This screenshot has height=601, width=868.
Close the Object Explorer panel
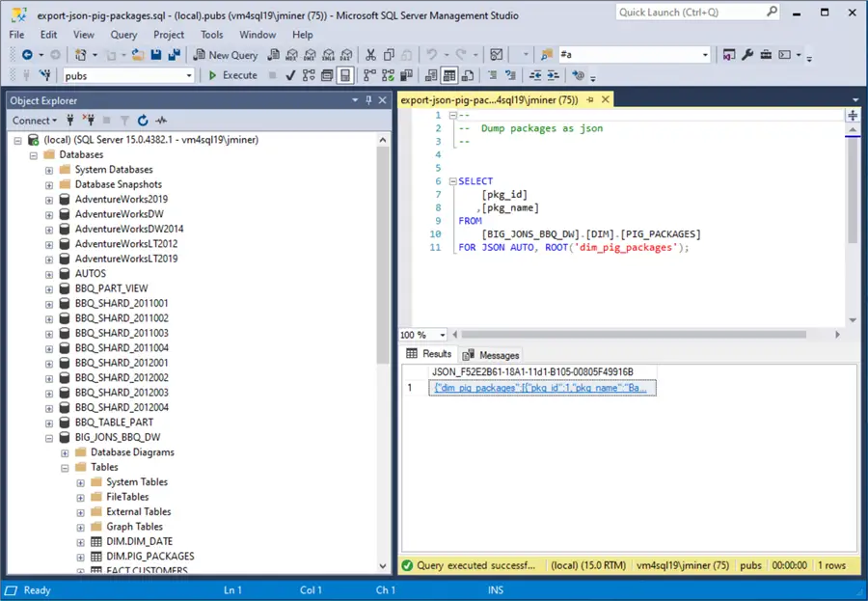383,100
